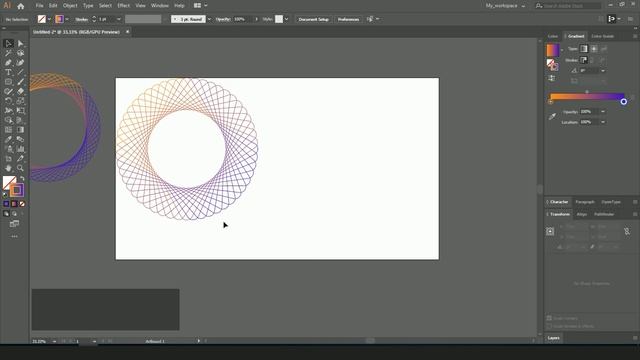Apply gradient within stroke option
Screen dimensions: 640x360
pyautogui.click(x=584, y=60)
